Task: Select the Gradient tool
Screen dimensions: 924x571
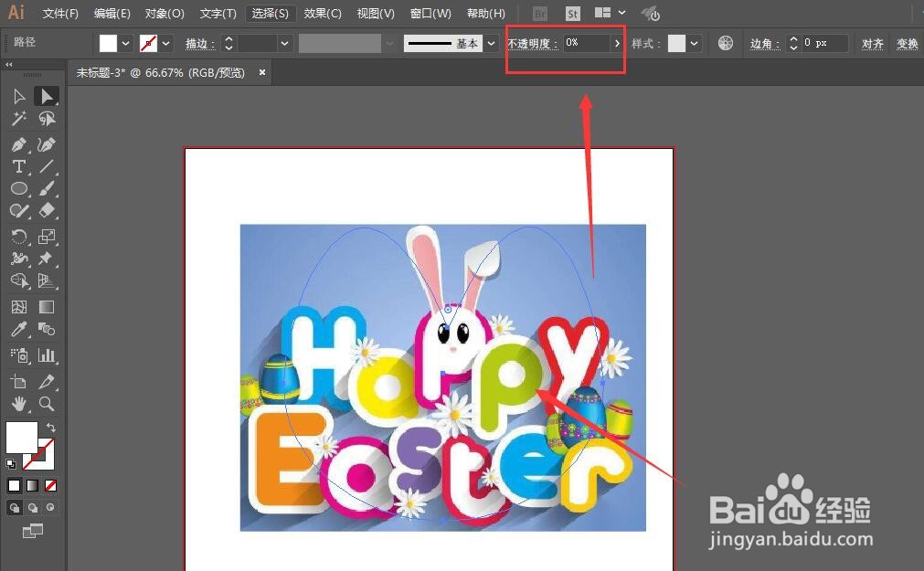Action: (47, 306)
